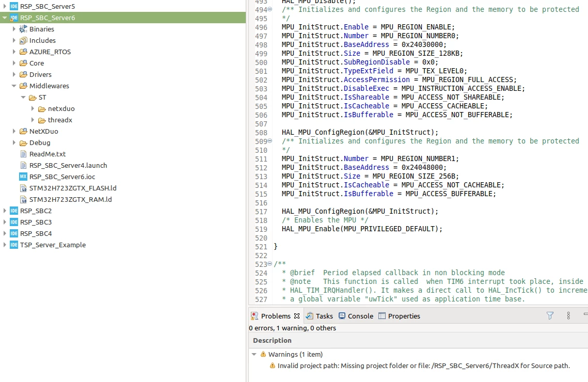Click the RSP_SBC_Server6.ioc MX file icon

click(x=23, y=177)
